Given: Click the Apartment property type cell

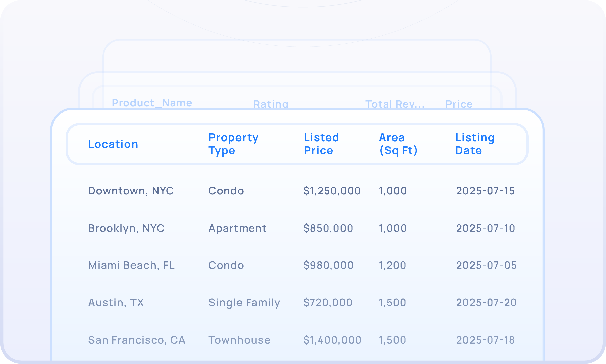Looking at the screenshot, I should pos(238,228).
